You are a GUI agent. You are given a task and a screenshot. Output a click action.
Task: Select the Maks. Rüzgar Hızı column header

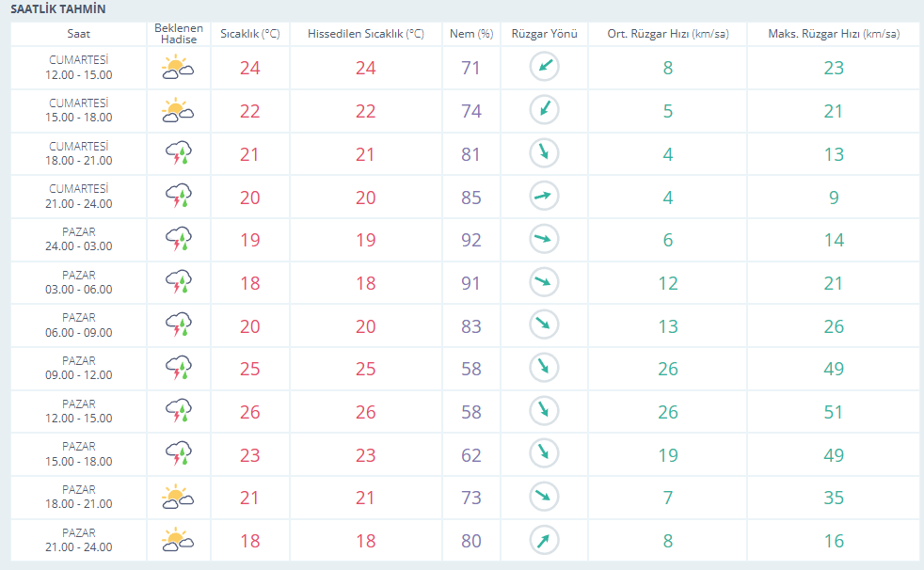click(834, 34)
